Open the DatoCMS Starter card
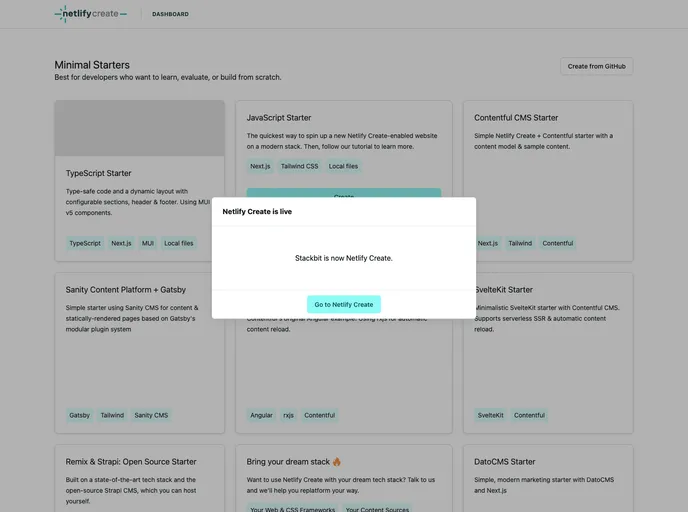This screenshot has width=688, height=512. coord(504,462)
